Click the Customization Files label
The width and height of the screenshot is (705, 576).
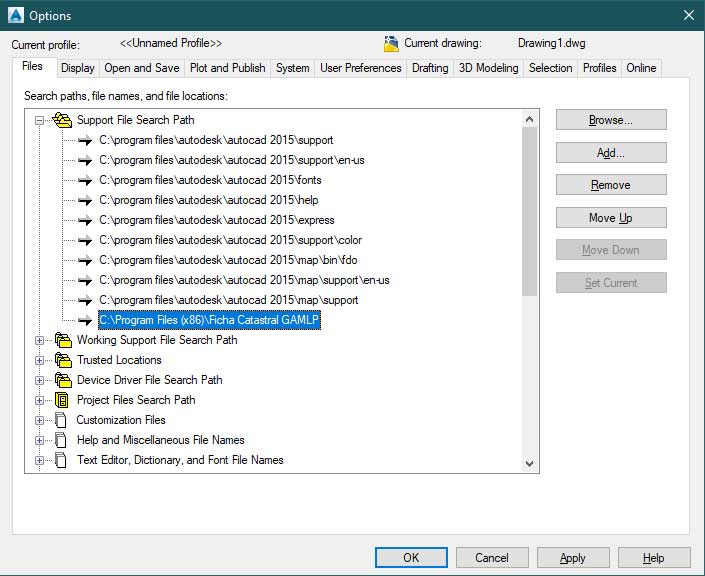point(121,420)
